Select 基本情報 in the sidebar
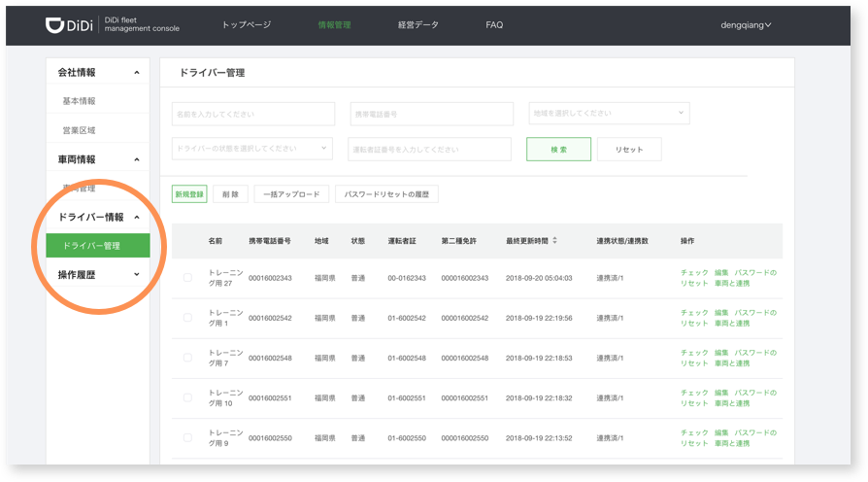868x482 pixels. (x=79, y=101)
